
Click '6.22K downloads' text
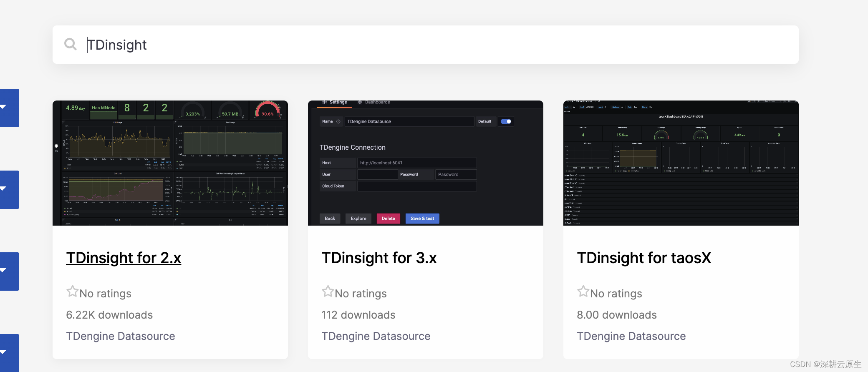coord(109,315)
